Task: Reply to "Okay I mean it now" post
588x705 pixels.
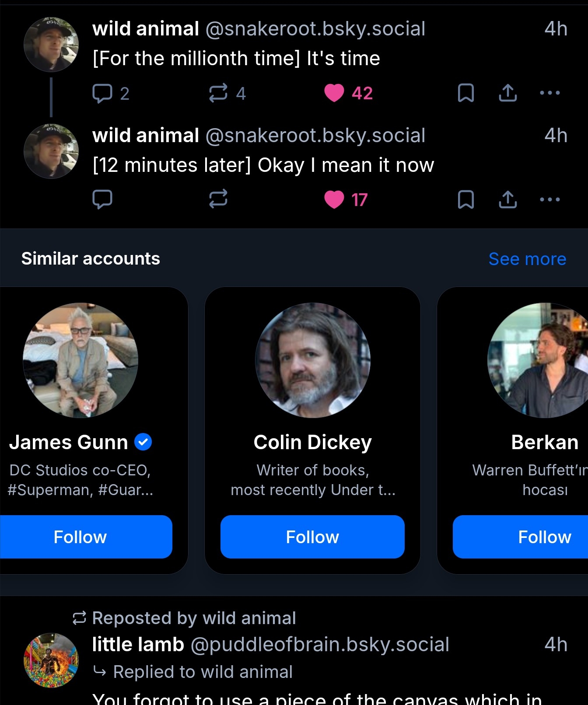Action: (102, 200)
